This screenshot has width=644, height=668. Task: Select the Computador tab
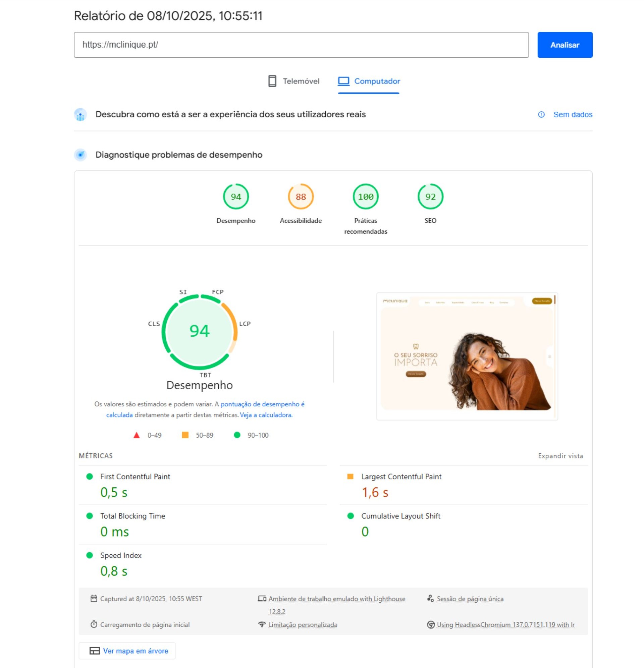[x=369, y=81]
